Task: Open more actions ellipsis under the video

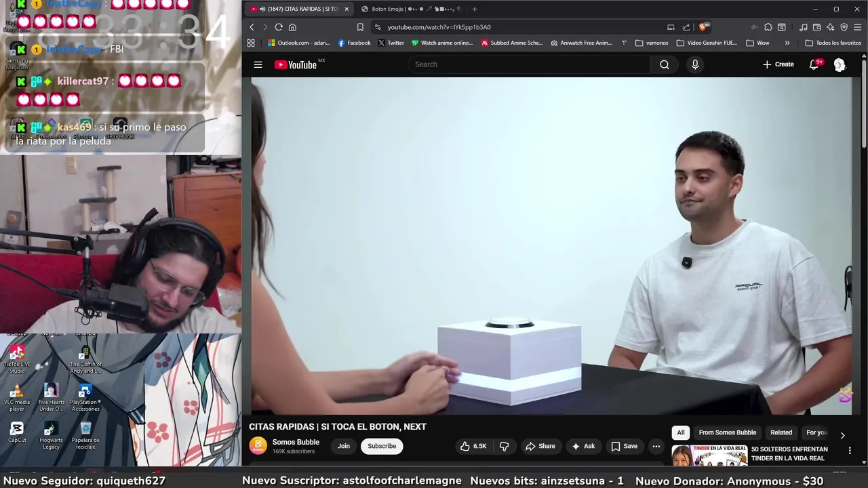Action: (x=656, y=446)
